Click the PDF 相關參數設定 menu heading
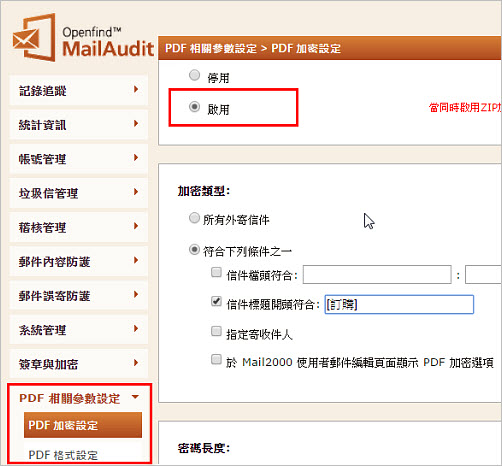Screen dimensions: 502x466 [69, 399]
